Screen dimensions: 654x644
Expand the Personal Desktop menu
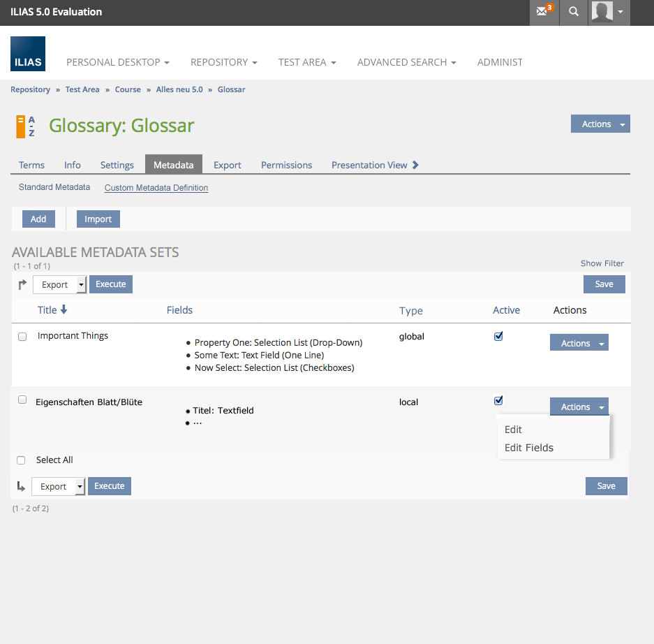[x=118, y=62]
